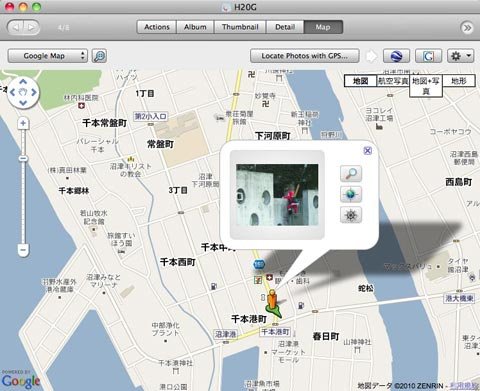
Task: Open the Detail tab
Action: tap(285, 27)
